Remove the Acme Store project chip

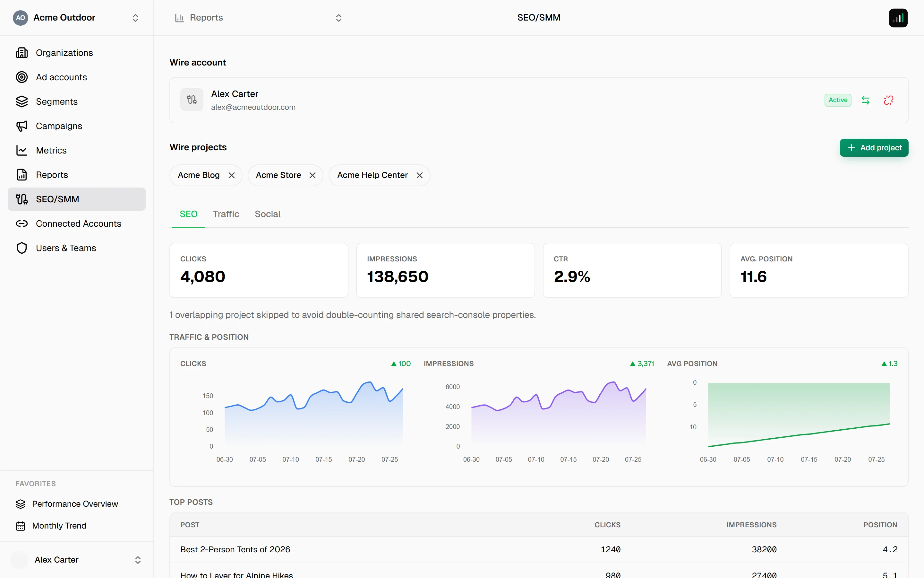coord(312,175)
